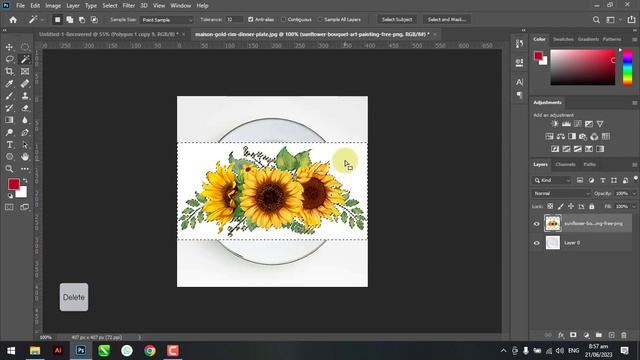Enable the Sample All Layers checkbox

click(x=320, y=20)
